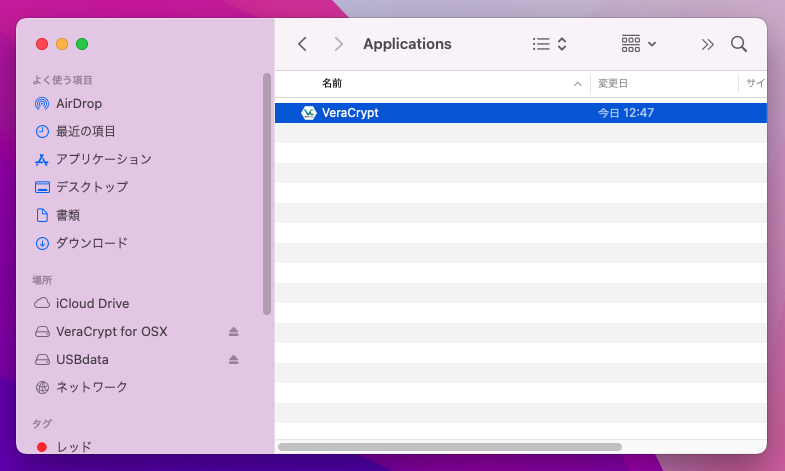Click the horizontal scrollbar at bottom

tap(450, 446)
